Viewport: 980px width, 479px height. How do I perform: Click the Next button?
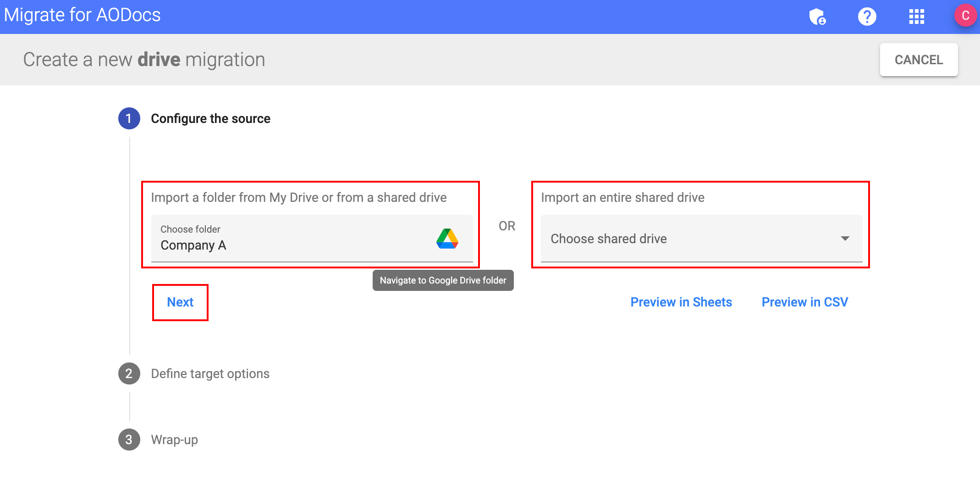pyautogui.click(x=180, y=302)
